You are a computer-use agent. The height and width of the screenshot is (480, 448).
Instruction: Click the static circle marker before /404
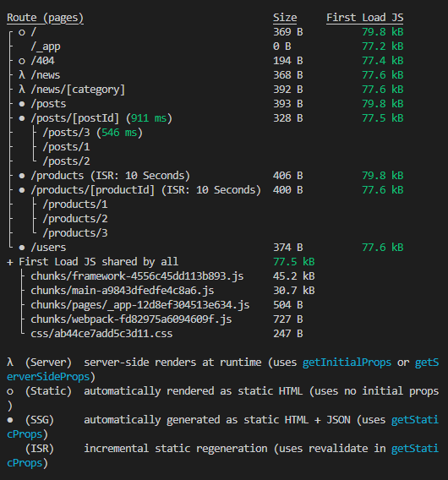tap(22, 61)
